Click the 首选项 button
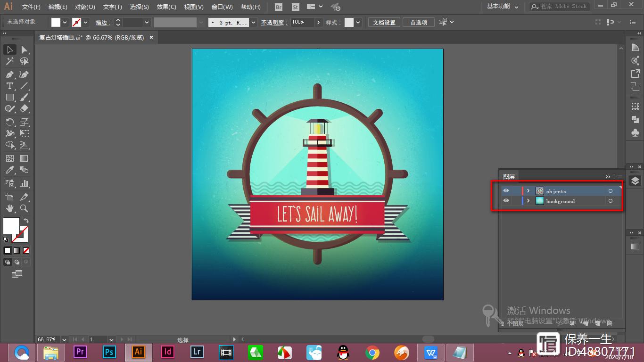 [419, 22]
